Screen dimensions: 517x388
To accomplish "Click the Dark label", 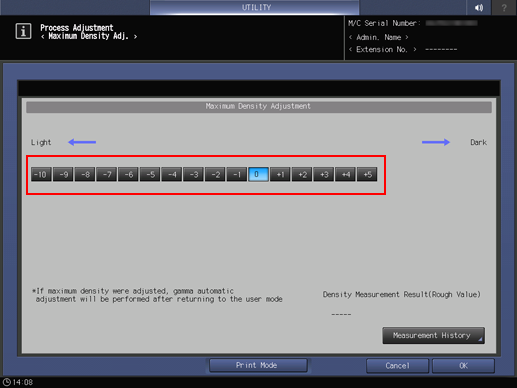I will [478, 142].
